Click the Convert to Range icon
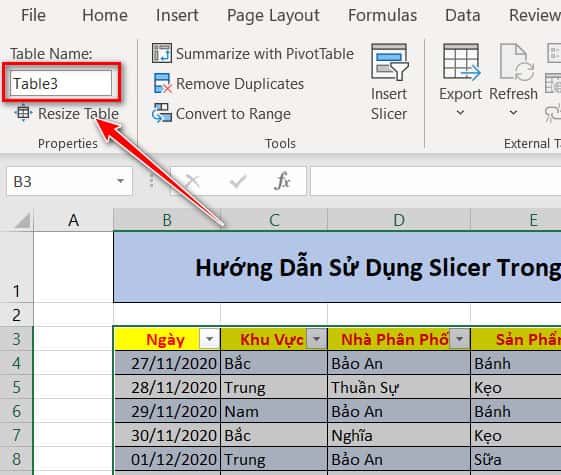561x475 pixels. (x=162, y=113)
